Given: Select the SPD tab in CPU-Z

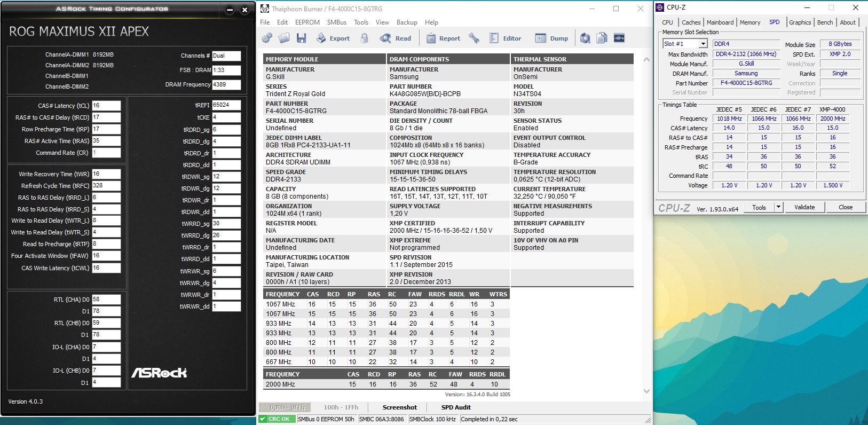Looking at the screenshot, I should click(775, 22).
